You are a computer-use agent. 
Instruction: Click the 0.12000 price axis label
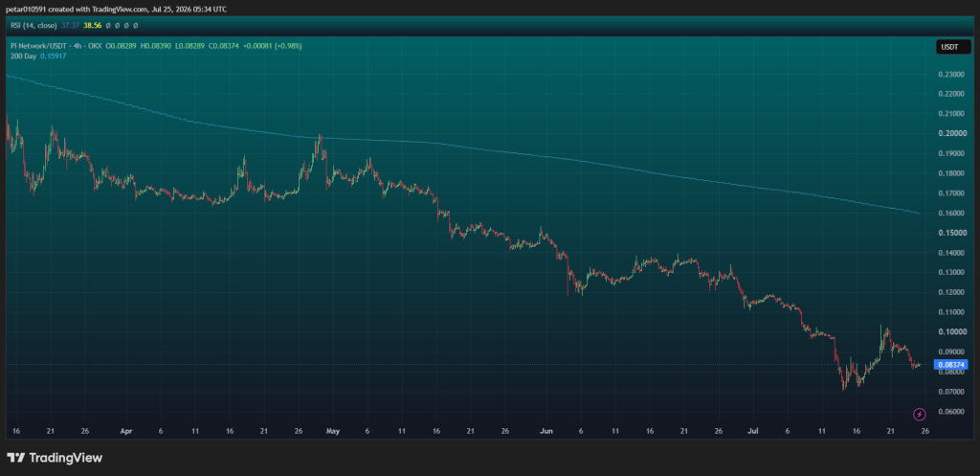coord(950,292)
